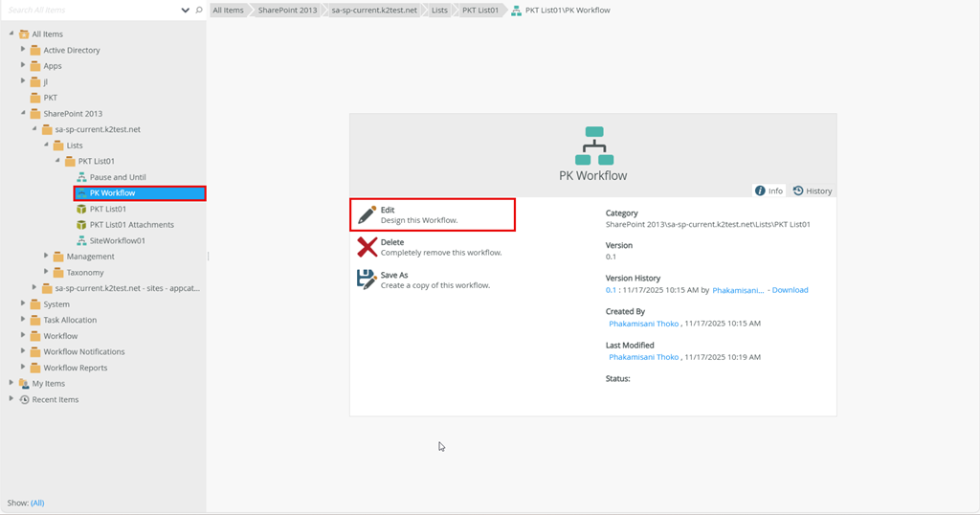Viewport: 980px width, 515px height.
Task: Collapse the PKT List01 folder node
Action: click(x=57, y=160)
